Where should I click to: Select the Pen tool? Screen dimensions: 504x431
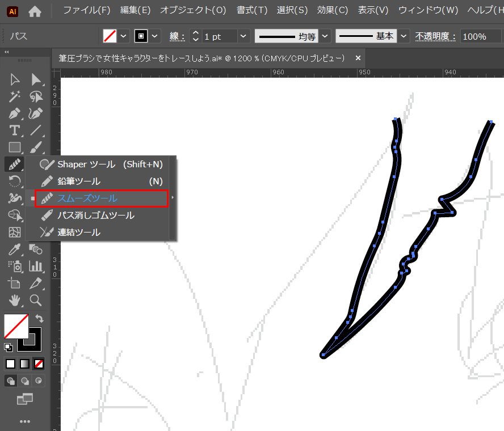(14, 113)
